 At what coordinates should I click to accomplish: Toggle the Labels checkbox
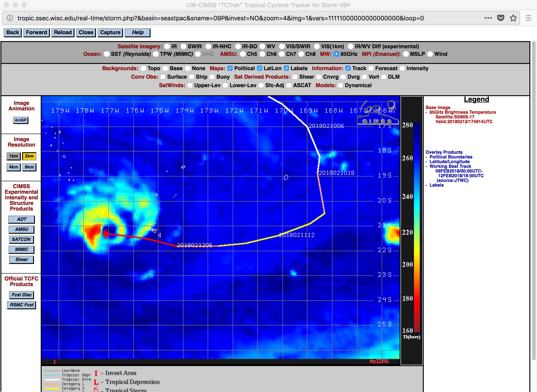[286, 68]
